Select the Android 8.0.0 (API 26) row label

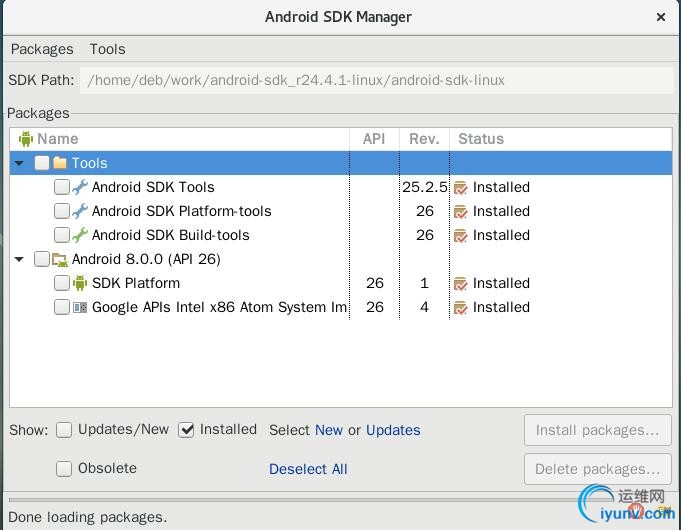(146, 259)
